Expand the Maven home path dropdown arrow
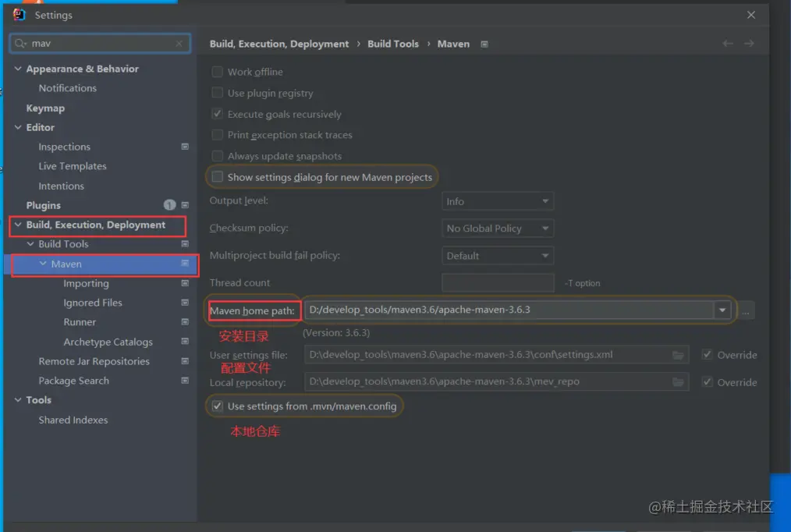Viewport: 791px width, 532px height. click(x=722, y=310)
